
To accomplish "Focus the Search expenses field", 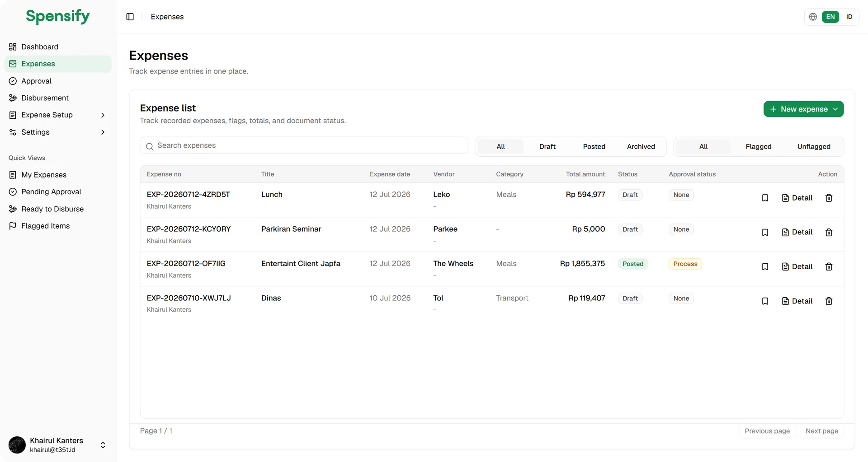I will pos(304,145).
